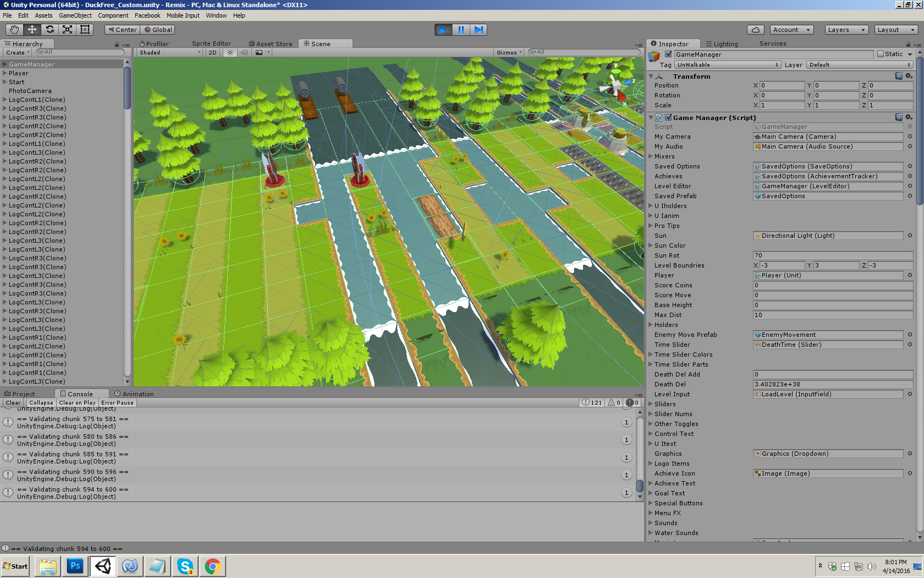Open Skype from taskbar
Viewport: 924px width, 578px height.
click(185, 566)
